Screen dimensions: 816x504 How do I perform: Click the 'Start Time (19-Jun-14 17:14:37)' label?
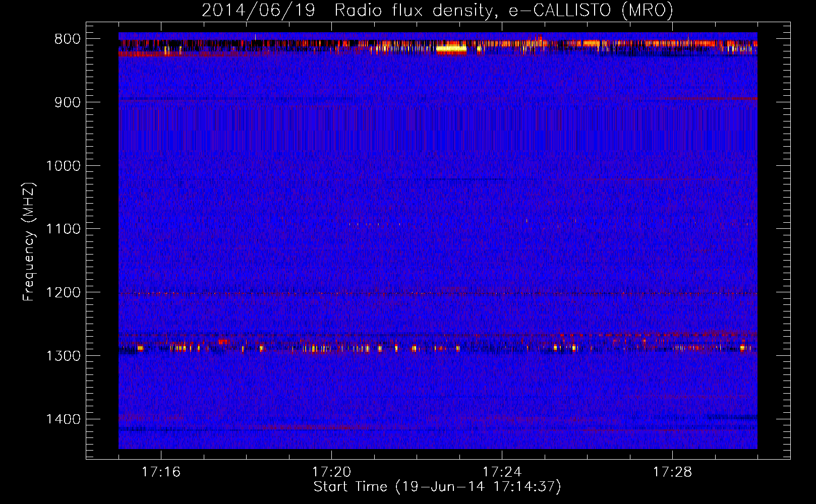click(437, 487)
